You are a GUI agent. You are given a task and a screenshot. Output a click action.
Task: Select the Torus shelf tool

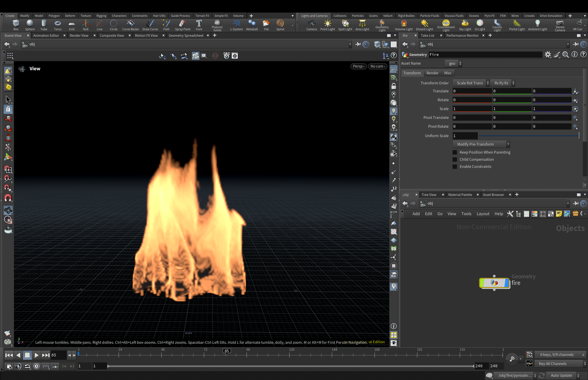coord(58,25)
